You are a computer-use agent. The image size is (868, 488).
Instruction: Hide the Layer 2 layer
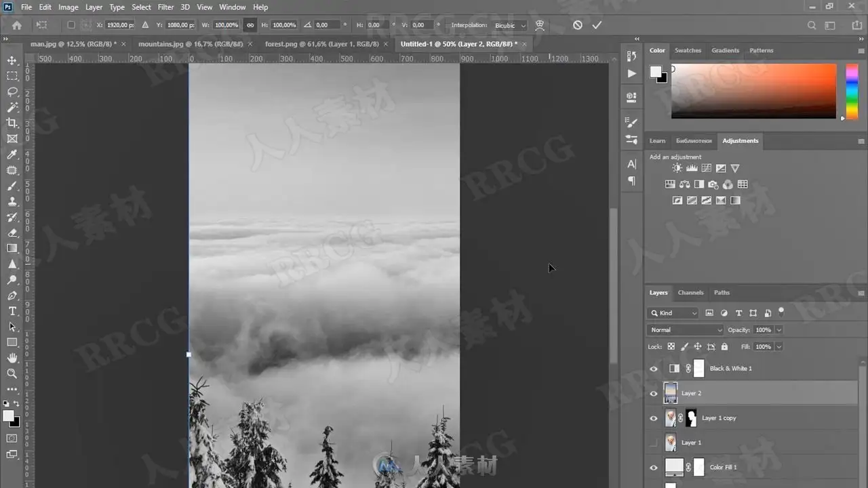[x=654, y=393]
